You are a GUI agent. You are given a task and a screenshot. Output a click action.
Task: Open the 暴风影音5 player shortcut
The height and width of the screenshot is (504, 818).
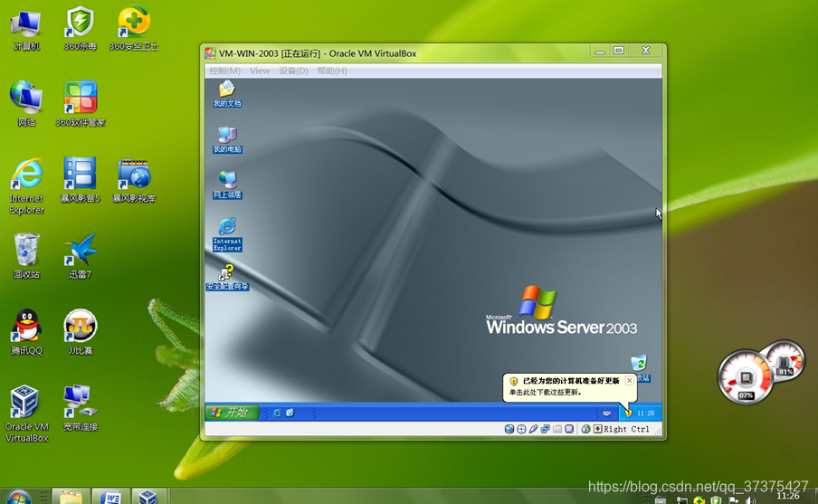(x=80, y=180)
